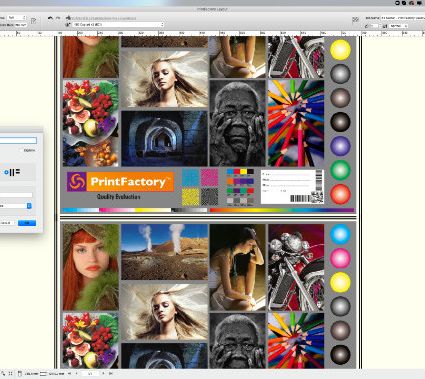This screenshot has height=379, width=425.
Task: Click the last page arrow in the status bar
Action: (111, 374)
